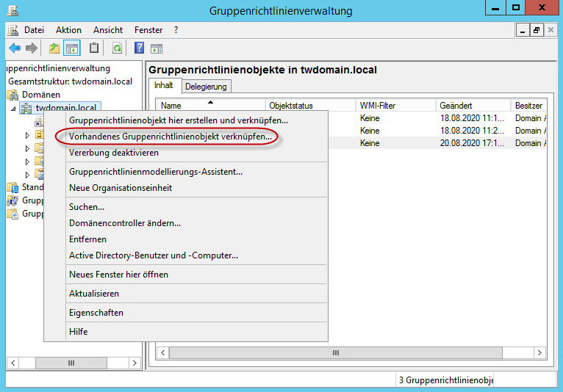Toggle the show/hide console tree icon
Viewport: 563px width, 392px height.
(x=71, y=48)
